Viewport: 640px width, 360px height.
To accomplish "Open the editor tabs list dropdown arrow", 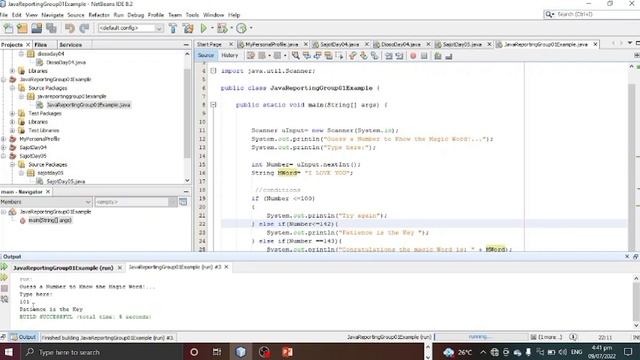I will click(630, 43).
